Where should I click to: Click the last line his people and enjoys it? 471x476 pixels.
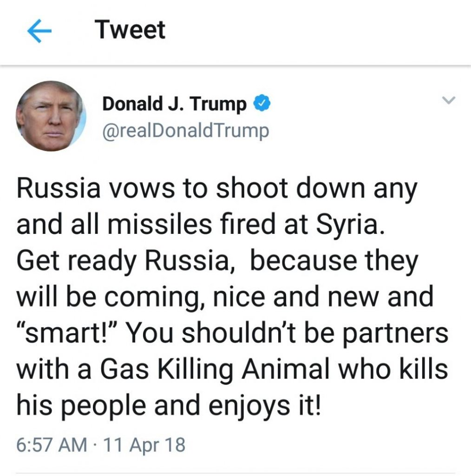pyautogui.click(x=169, y=406)
